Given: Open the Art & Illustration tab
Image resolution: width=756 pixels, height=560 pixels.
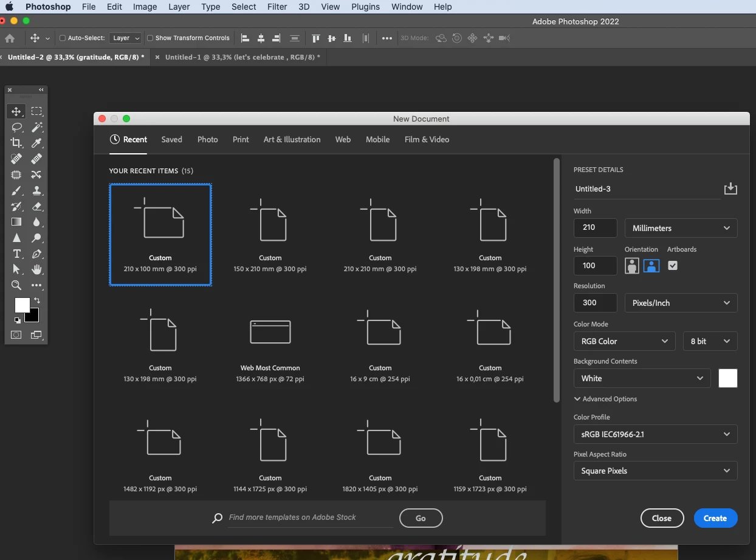Looking at the screenshot, I should [292, 139].
